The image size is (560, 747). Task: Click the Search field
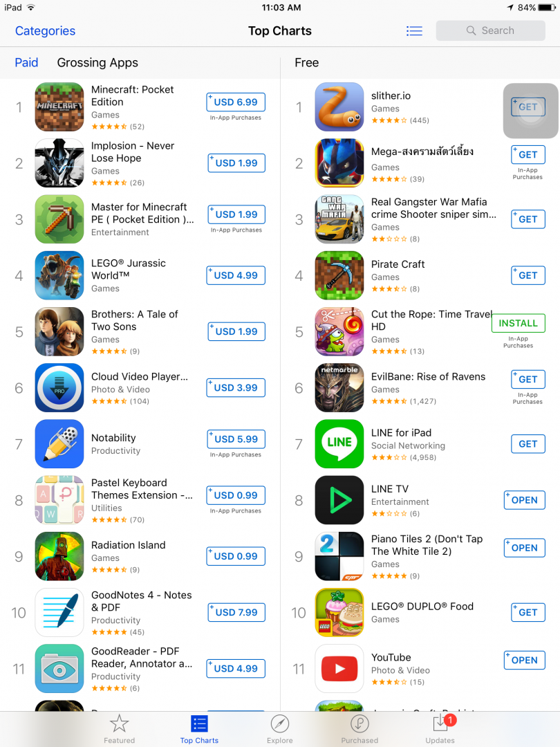click(490, 30)
